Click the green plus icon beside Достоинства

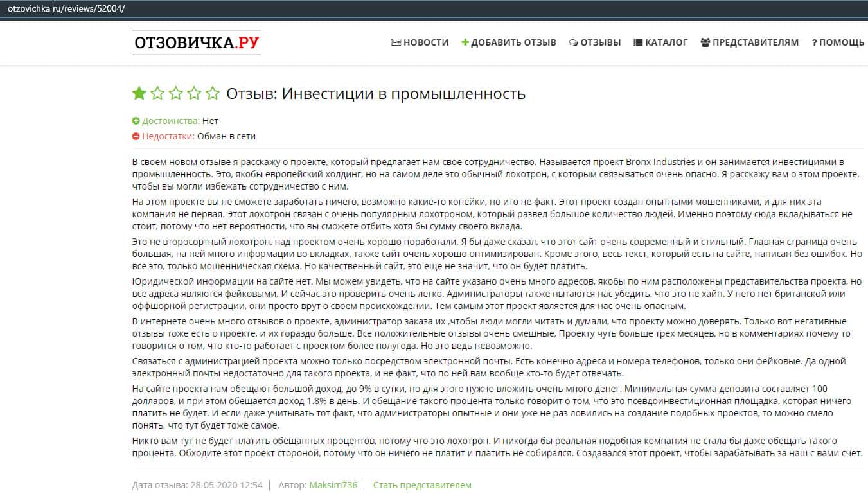(x=136, y=121)
